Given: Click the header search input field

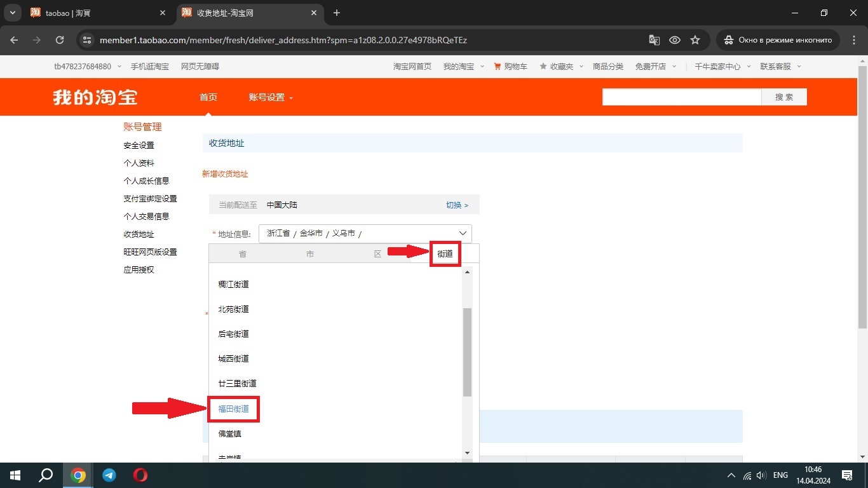Looking at the screenshot, I should point(682,97).
